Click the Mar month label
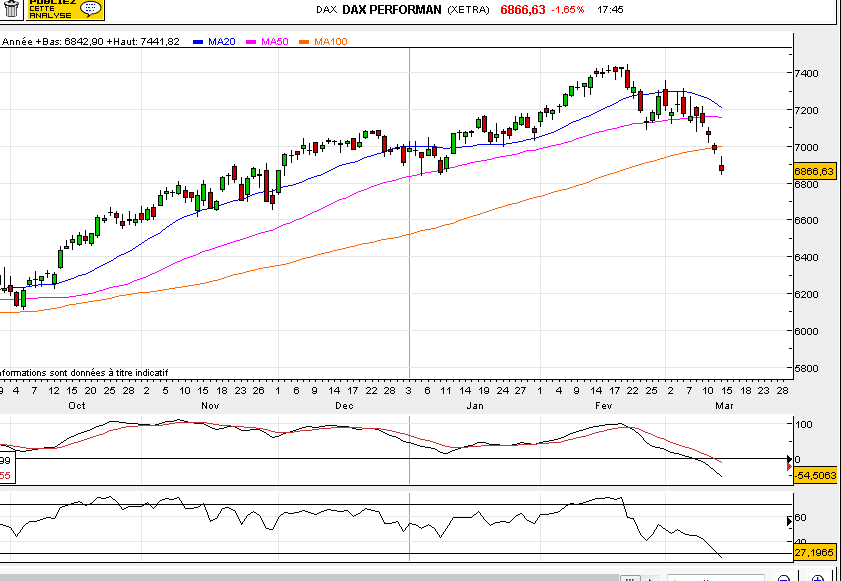Viewport: 841px width, 581px height. 724,406
